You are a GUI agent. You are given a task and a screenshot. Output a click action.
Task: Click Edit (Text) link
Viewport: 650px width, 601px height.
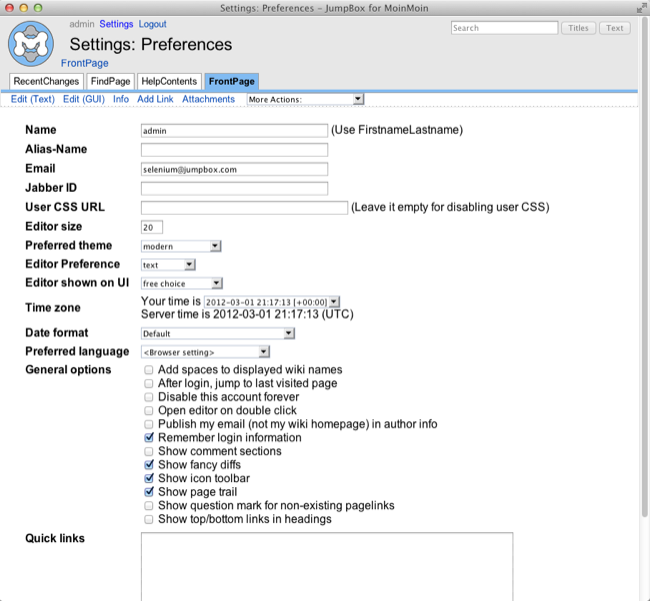(x=33, y=99)
